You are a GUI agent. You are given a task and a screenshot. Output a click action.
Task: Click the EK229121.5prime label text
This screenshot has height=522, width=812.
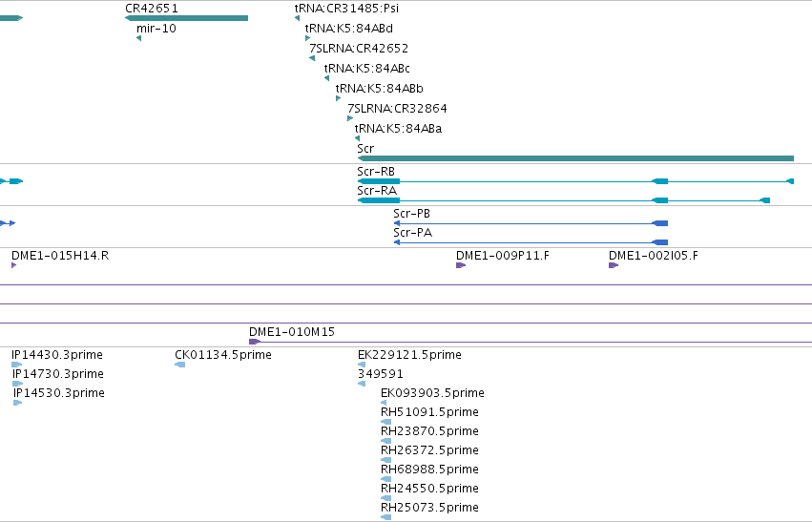[x=409, y=355]
